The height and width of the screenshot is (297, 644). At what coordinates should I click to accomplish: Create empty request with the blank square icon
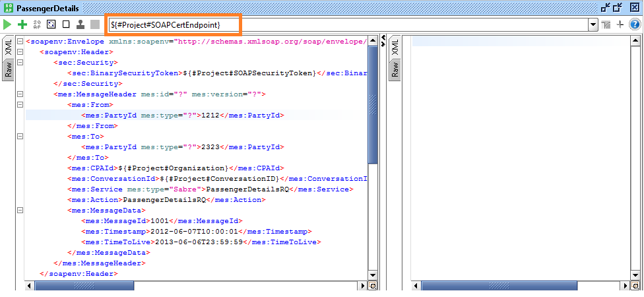(x=66, y=24)
